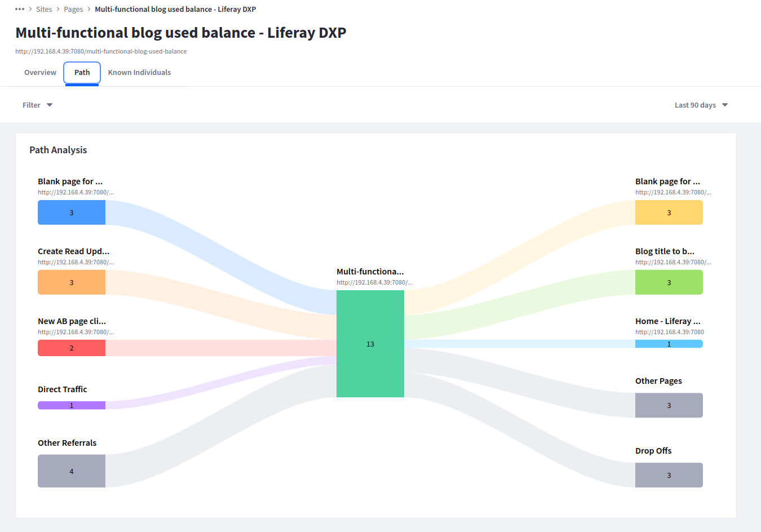Go to the Pages breadcrumb link

point(73,9)
